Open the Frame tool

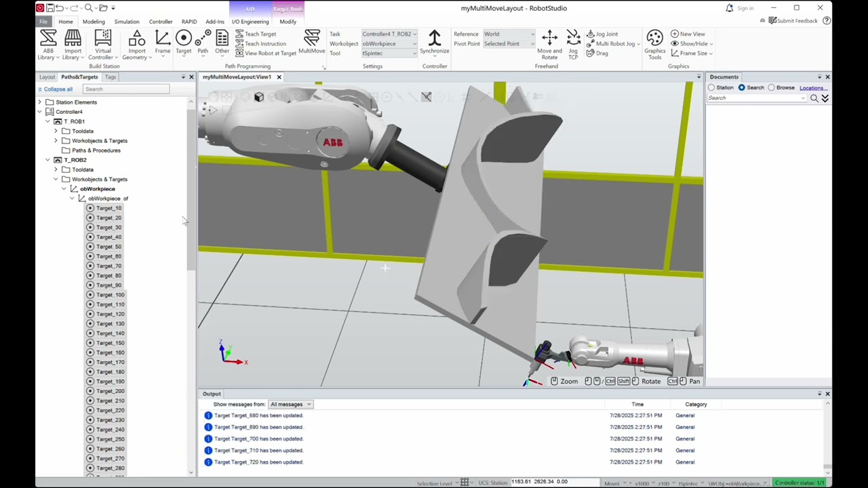point(163,43)
